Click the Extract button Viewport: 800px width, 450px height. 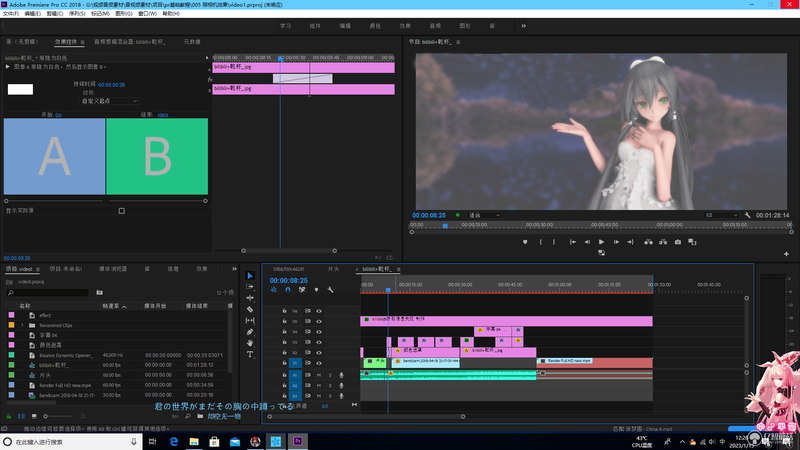(x=663, y=242)
